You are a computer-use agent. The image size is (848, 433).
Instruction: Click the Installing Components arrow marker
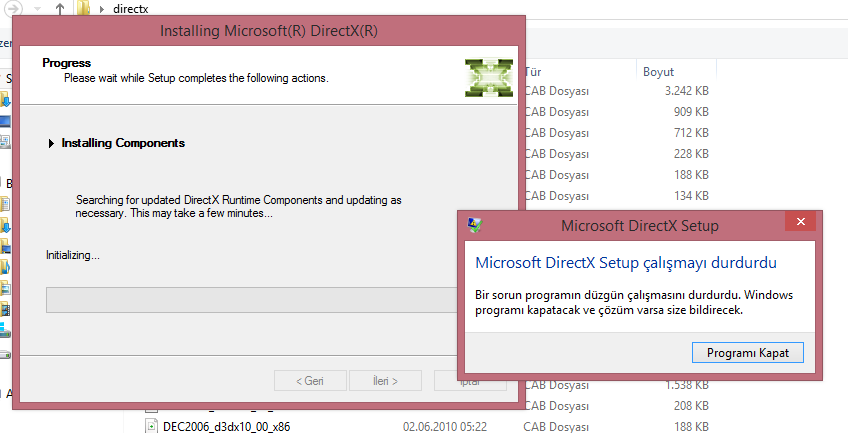click(51, 144)
